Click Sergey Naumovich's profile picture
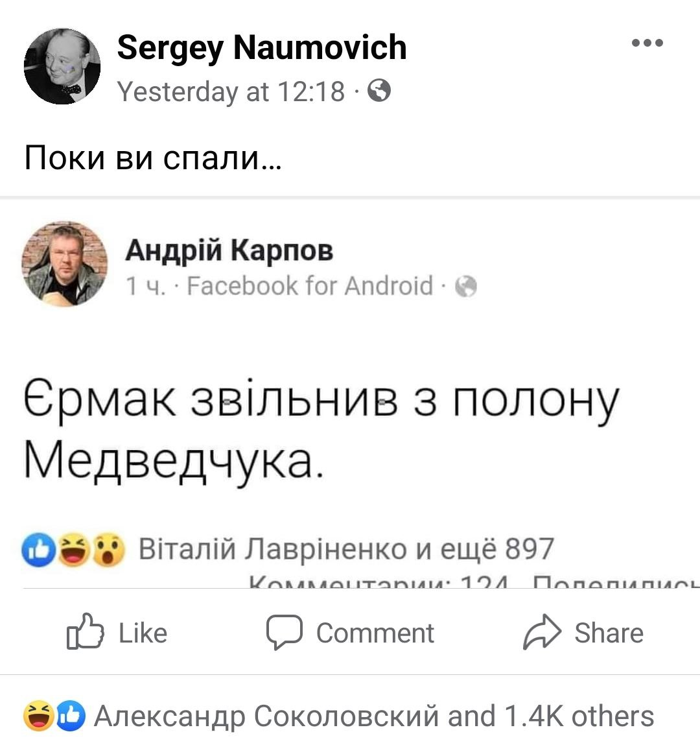The image size is (700, 756). [62, 66]
